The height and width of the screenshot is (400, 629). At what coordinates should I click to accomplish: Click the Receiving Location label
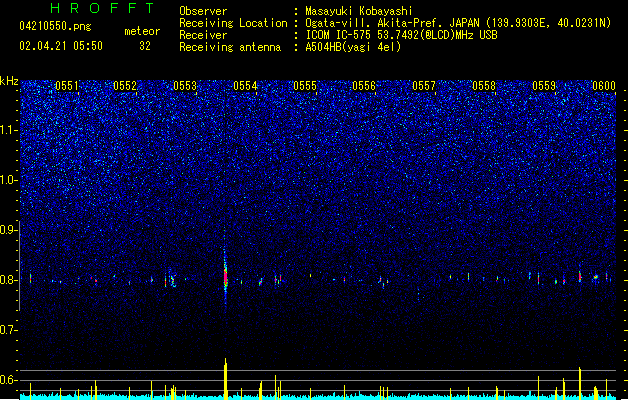[233, 23]
